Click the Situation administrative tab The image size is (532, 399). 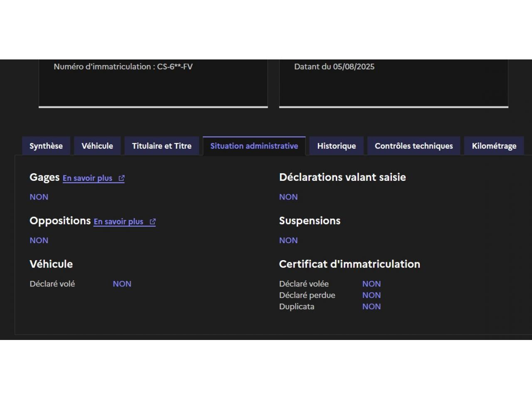tap(254, 146)
